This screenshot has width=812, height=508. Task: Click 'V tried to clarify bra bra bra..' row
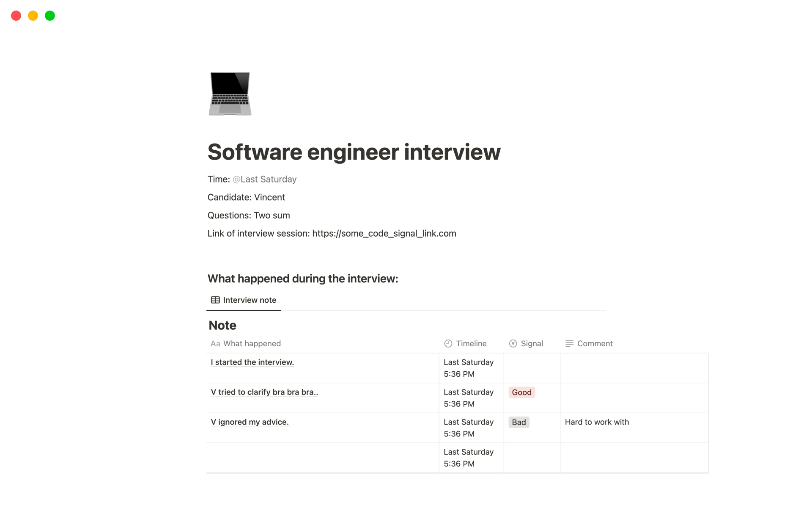(264, 392)
